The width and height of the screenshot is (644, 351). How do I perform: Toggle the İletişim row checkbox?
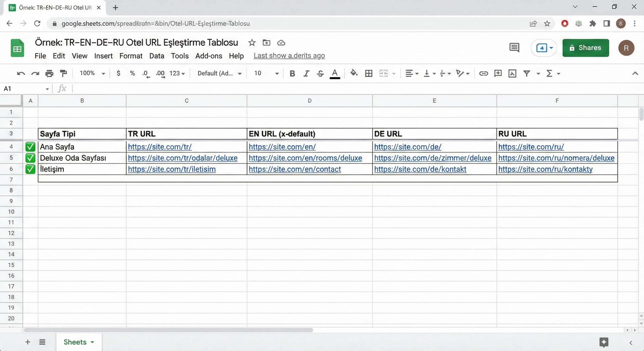(30, 169)
